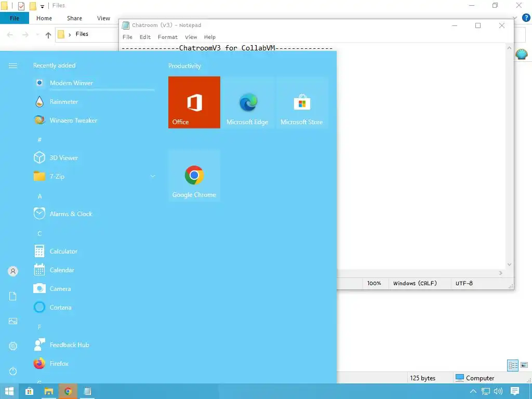Open Cortana from the app list
The width and height of the screenshot is (532, 399).
[x=94, y=307]
